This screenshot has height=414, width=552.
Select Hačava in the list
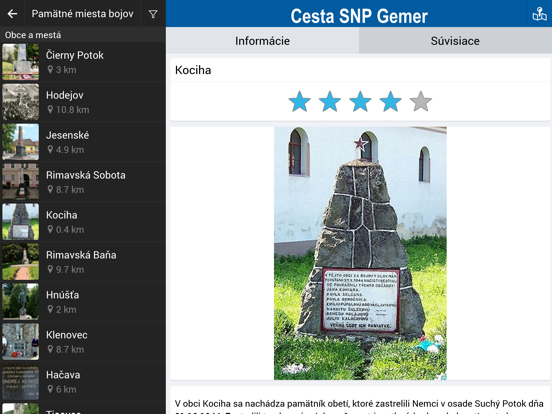point(83,382)
